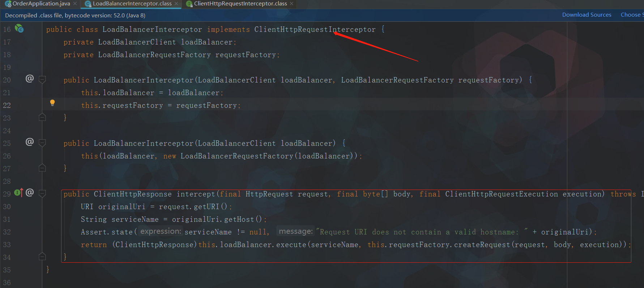Click the Download Sources link

(587, 15)
